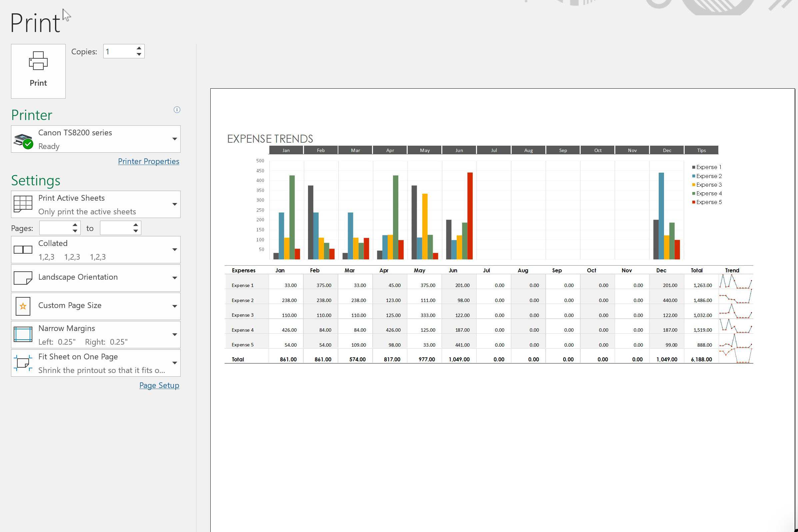798x532 pixels.
Task: Click the Collated pages order icon
Action: click(23, 249)
